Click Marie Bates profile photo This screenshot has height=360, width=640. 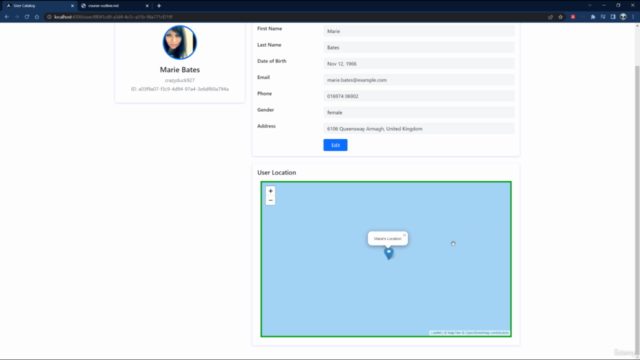pos(180,42)
